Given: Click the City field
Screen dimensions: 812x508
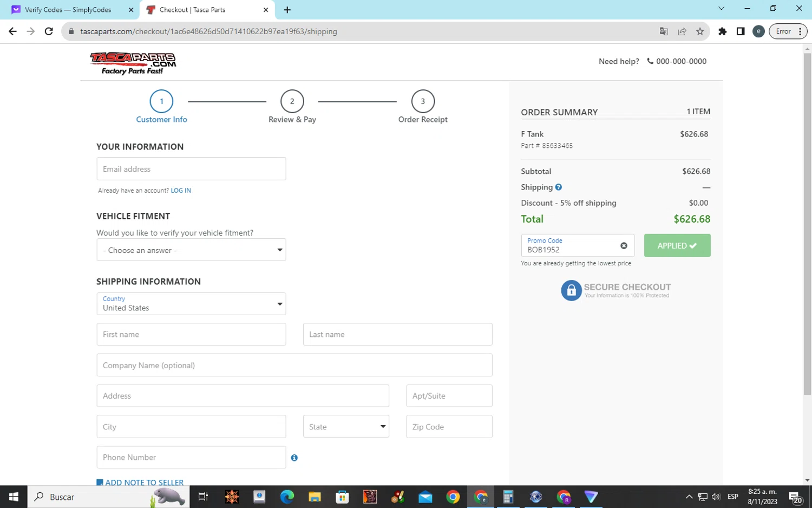Looking at the screenshot, I should 191,427.
